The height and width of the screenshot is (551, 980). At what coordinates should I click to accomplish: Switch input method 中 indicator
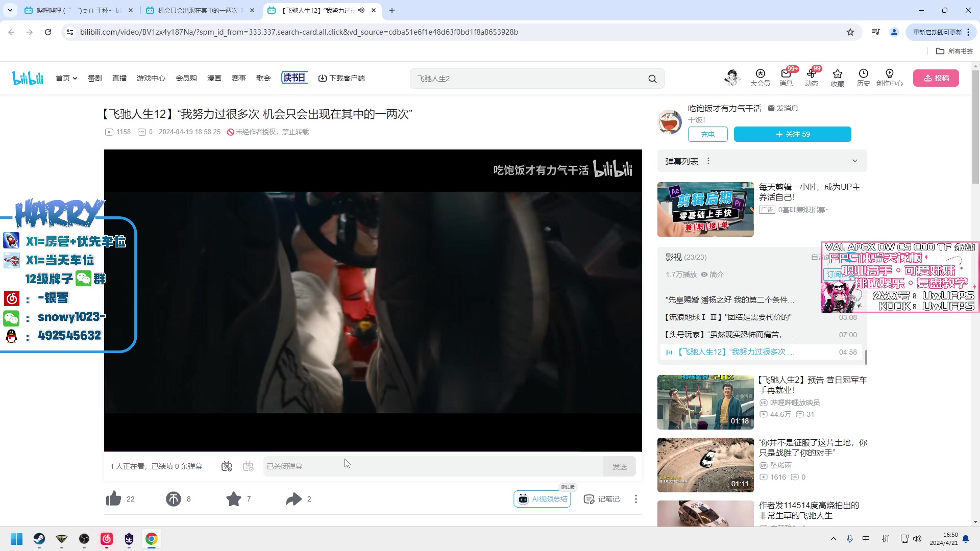(x=866, y=539)
